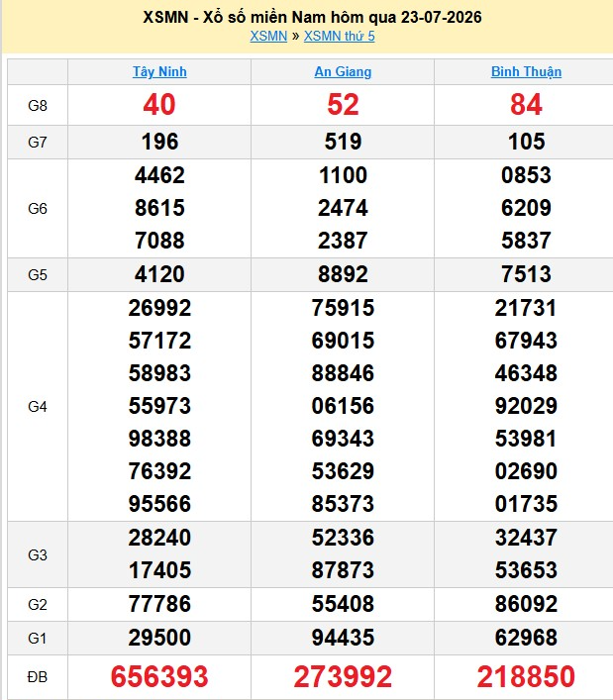Select G4 number 01735
Image resolution: width=613 pixels, height=700 pixels.
pyautogui.click(x=527, y=504)
